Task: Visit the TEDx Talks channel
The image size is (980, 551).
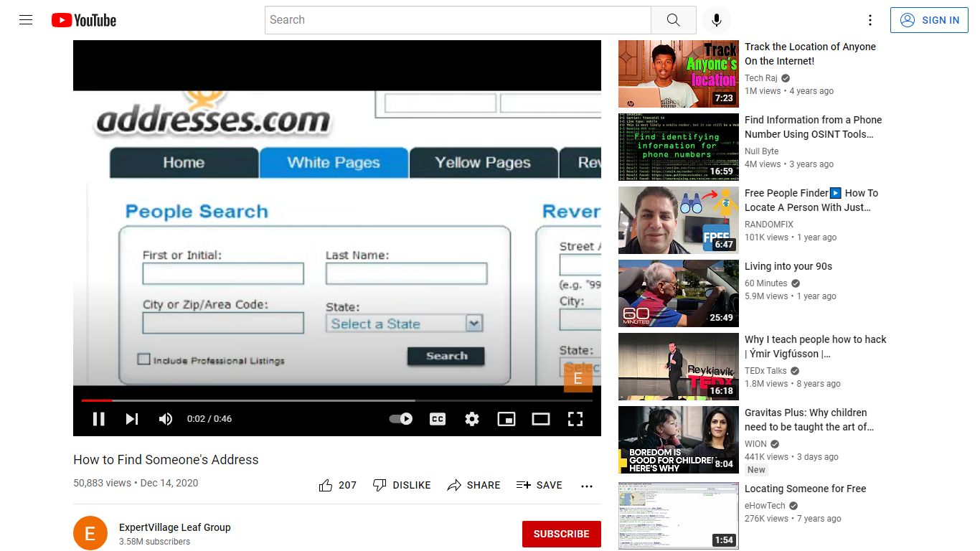Action: [x=765, y=371]
